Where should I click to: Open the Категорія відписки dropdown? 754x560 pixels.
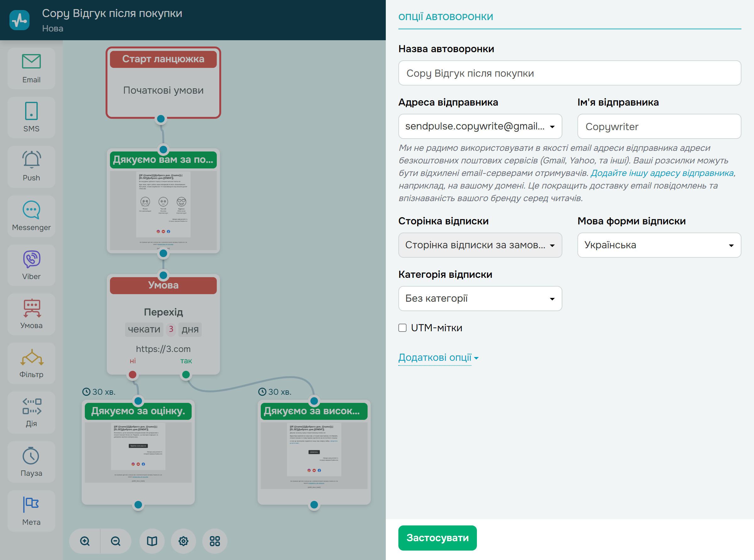coord(480,299)
